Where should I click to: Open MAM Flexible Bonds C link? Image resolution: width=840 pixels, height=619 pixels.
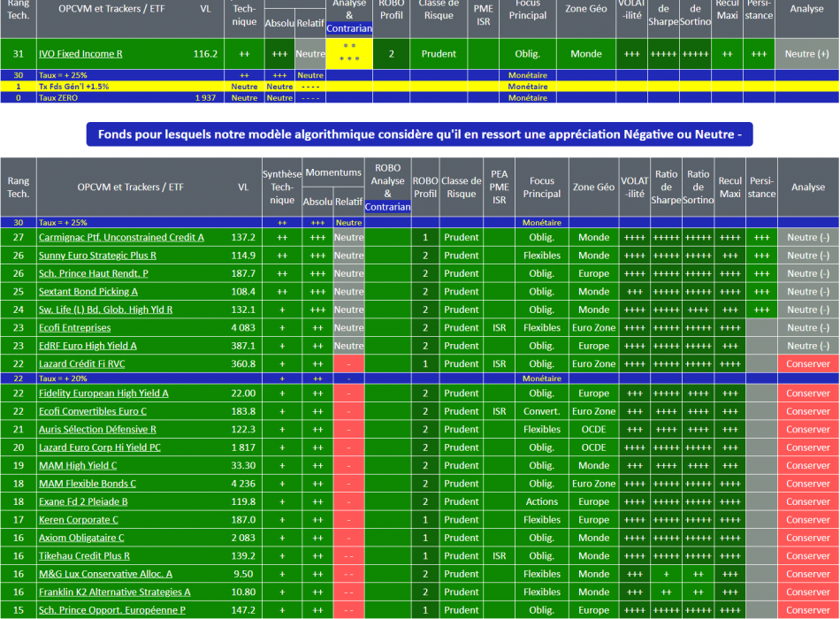click(x=88, y=484)
